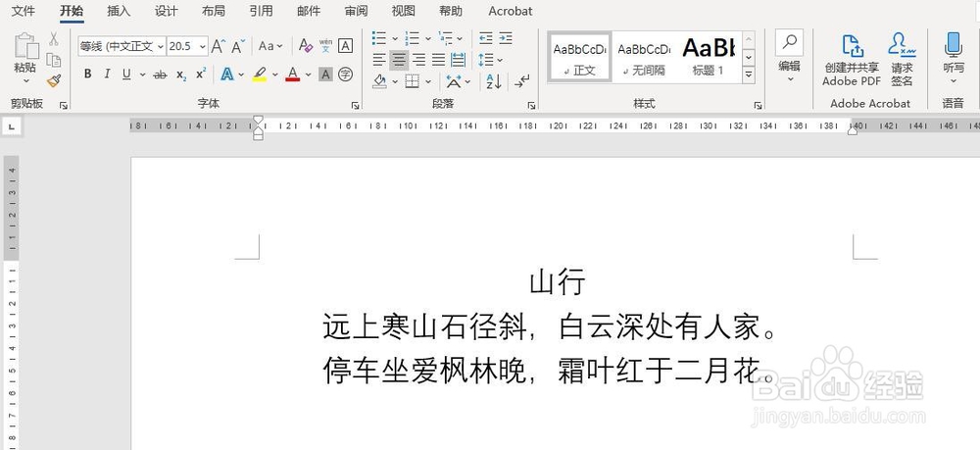Toggle Justify alignment
Screen dimensions: 980x450
[439, 60]
